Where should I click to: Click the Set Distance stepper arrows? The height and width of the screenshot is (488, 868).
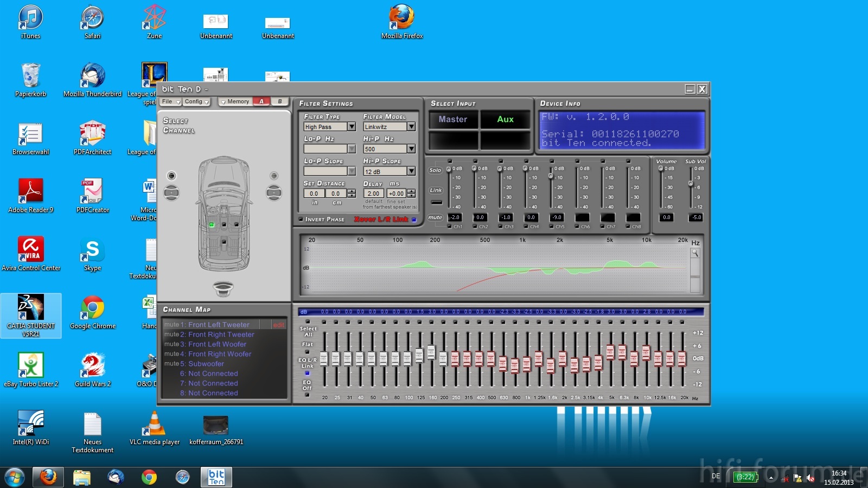(x=352, y=194)
